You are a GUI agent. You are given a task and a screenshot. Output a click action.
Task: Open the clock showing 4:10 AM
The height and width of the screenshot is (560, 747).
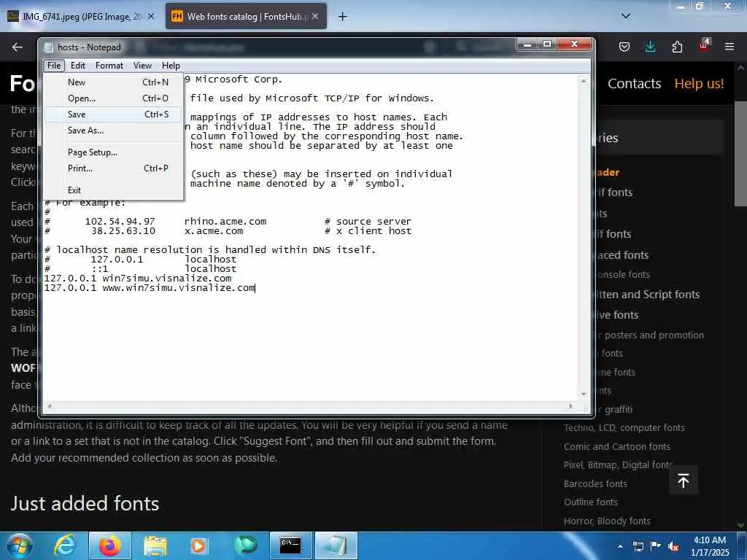pos(710,546)
